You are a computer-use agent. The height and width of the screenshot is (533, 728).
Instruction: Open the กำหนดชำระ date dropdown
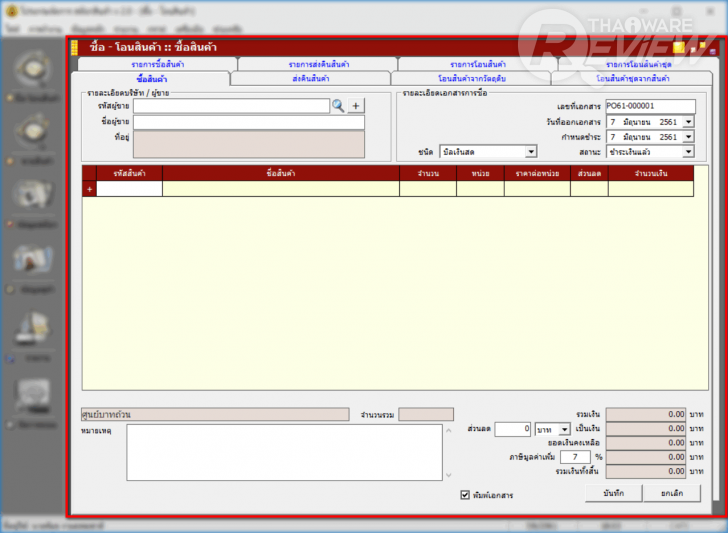tap(688, 137)
